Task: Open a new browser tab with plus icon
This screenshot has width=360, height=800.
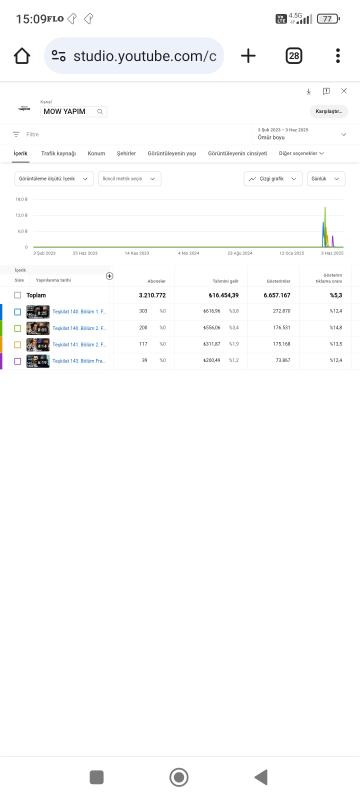Action: (x=248, y=56)
